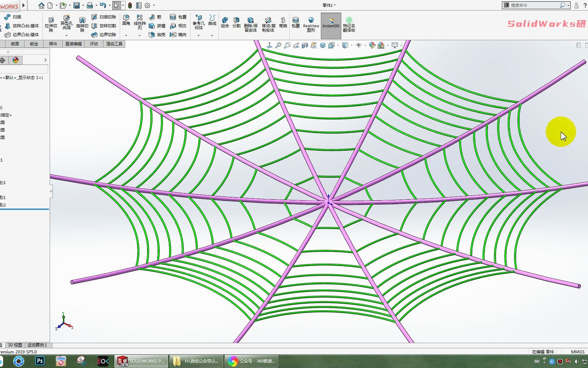588x368 pixels.
Task: Click the Section View icon
Action: pos(305,45)
